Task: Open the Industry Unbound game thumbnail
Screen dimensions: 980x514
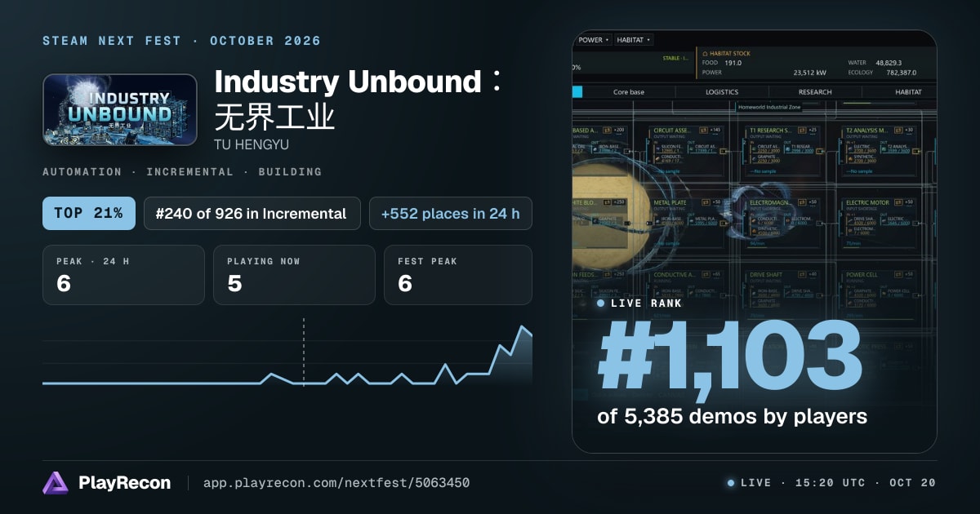Action: click(120, 110)
